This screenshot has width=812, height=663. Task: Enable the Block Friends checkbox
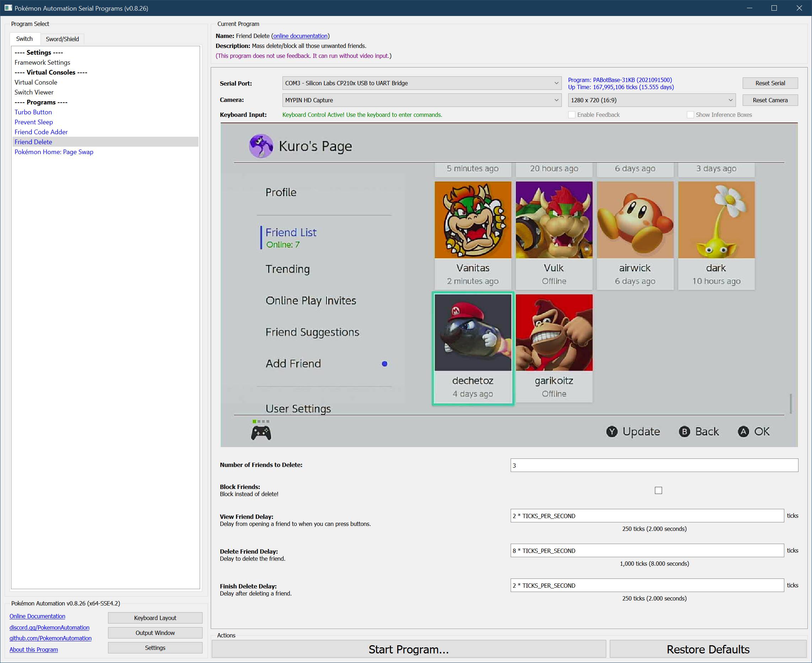pos(658,490)
